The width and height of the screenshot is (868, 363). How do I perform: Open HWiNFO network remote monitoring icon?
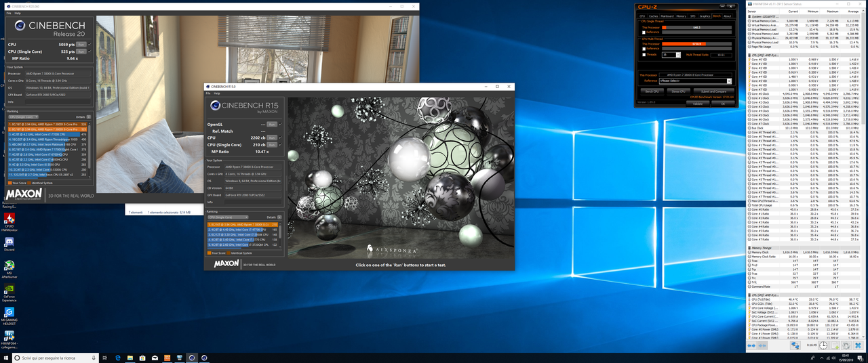pyautogui.click(x=795, y=345)
